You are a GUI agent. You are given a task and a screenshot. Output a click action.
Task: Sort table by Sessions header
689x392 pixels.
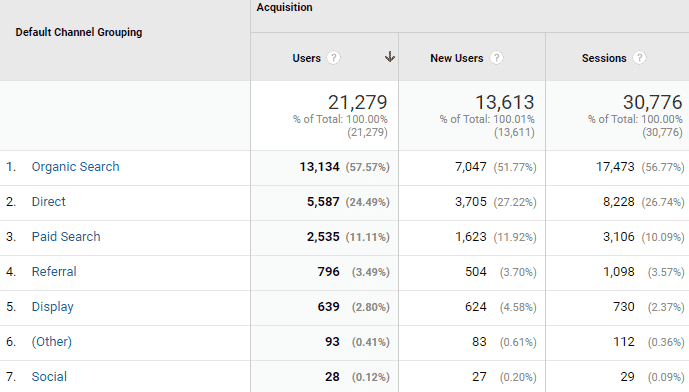click(604, 58)
